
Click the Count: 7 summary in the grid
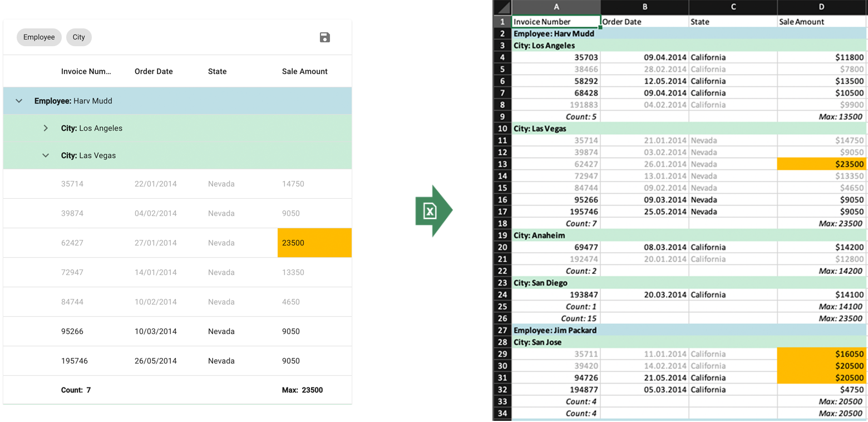pyautogui.click(x=76, y=390)
